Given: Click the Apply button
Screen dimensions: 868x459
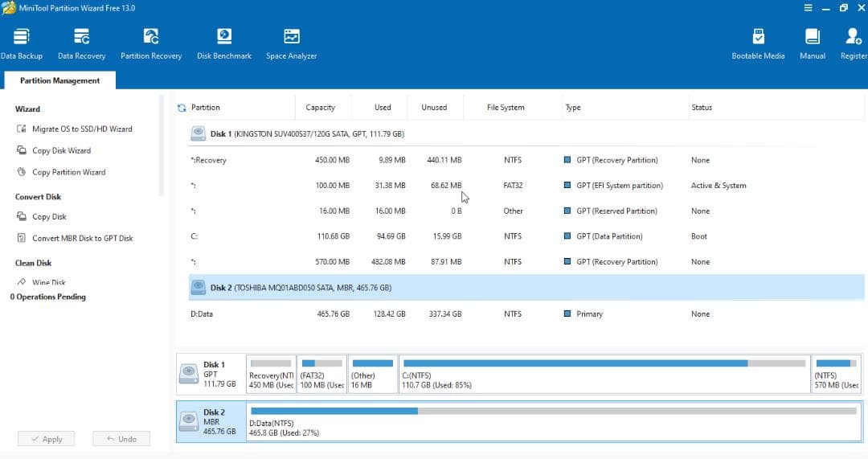Looking at the screenshot, I should (x=46, y=439).
